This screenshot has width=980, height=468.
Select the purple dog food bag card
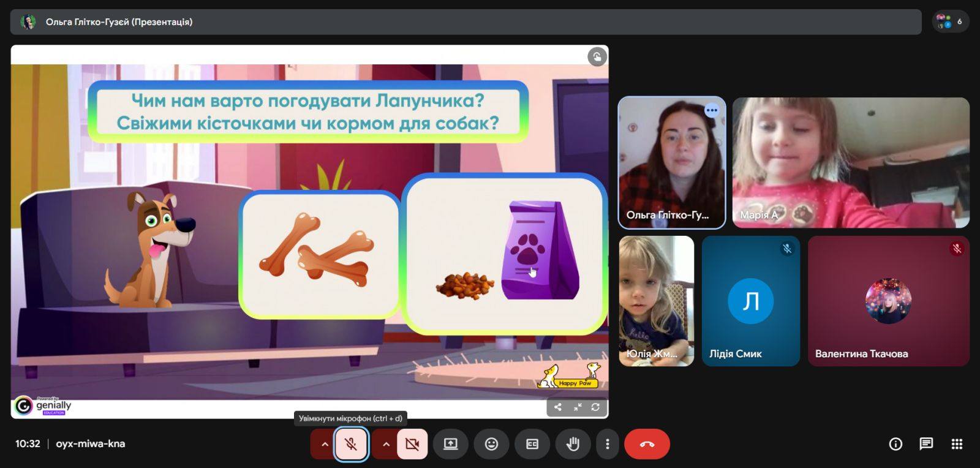[x=505, y=254]
